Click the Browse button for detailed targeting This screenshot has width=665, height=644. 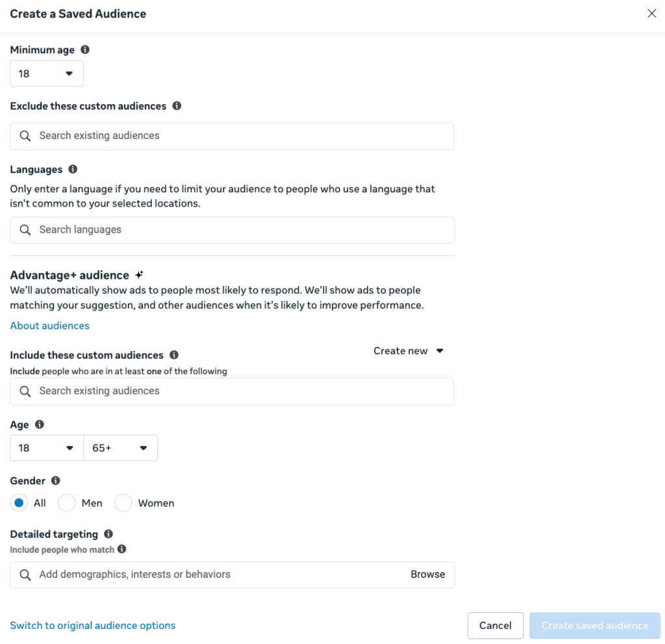tap(428, 574)
